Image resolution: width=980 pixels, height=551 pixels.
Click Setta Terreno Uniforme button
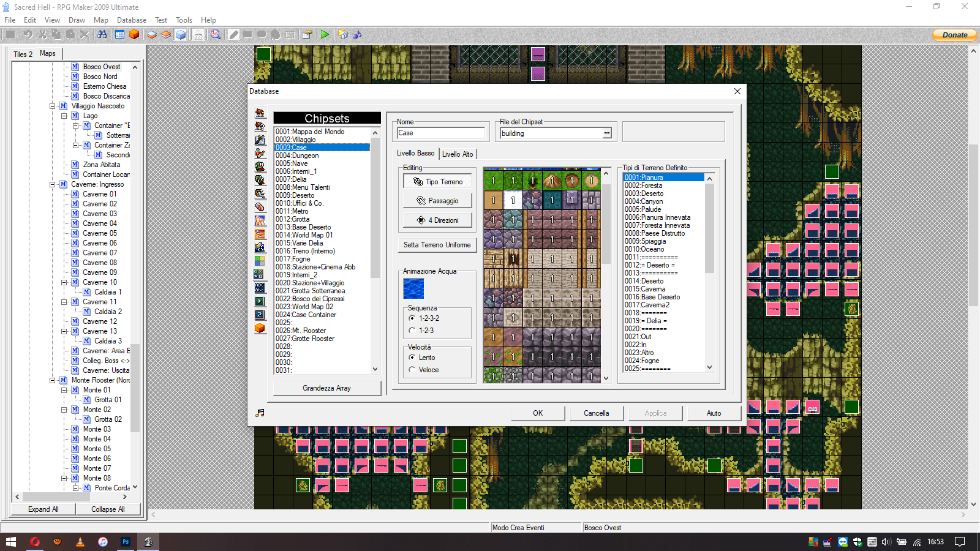click(x=437, y=245)
